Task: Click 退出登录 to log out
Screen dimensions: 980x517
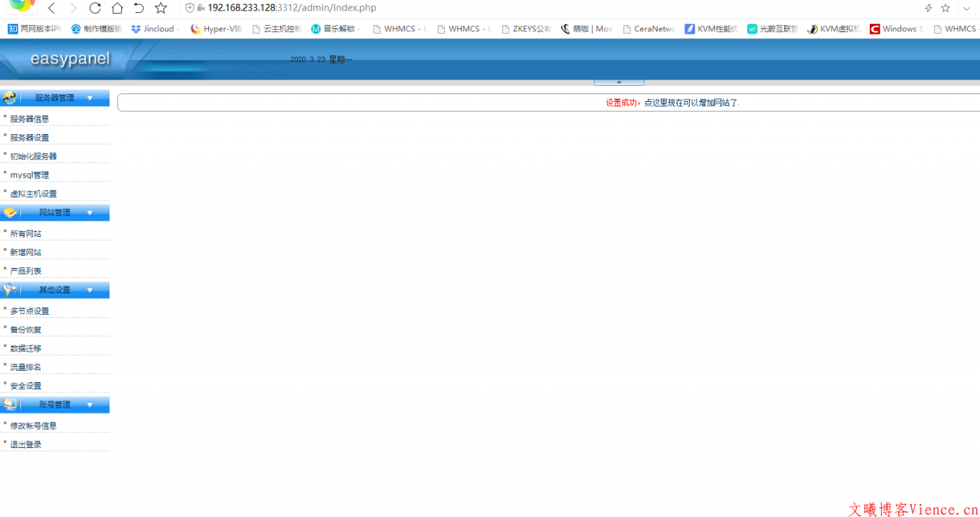Action: tap(24, 443)
